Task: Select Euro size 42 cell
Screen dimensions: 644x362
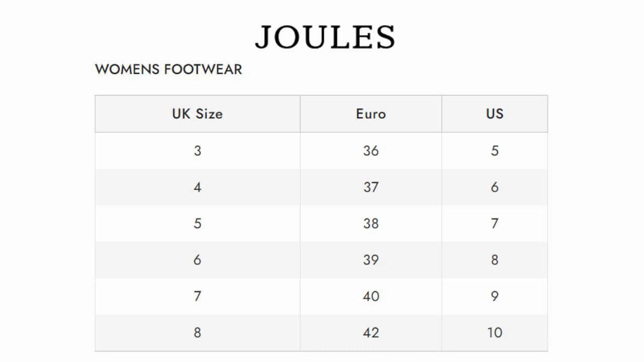Action: [x=371, y=332]
